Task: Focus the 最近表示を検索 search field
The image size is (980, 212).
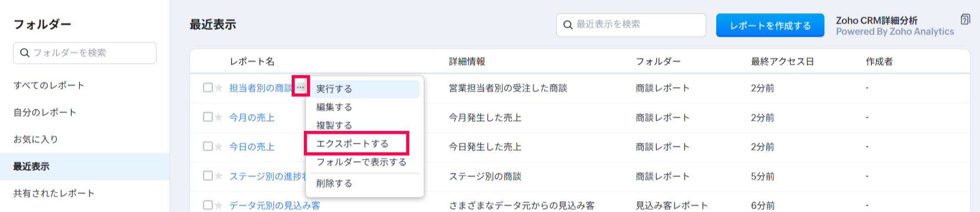Action: pos(637,25)
